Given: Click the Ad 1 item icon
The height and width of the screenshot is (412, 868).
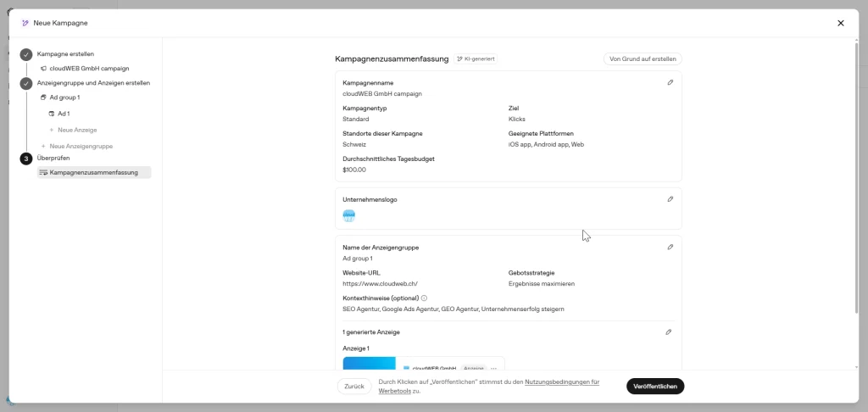Looking at the screenshot, I should [52, 114].
